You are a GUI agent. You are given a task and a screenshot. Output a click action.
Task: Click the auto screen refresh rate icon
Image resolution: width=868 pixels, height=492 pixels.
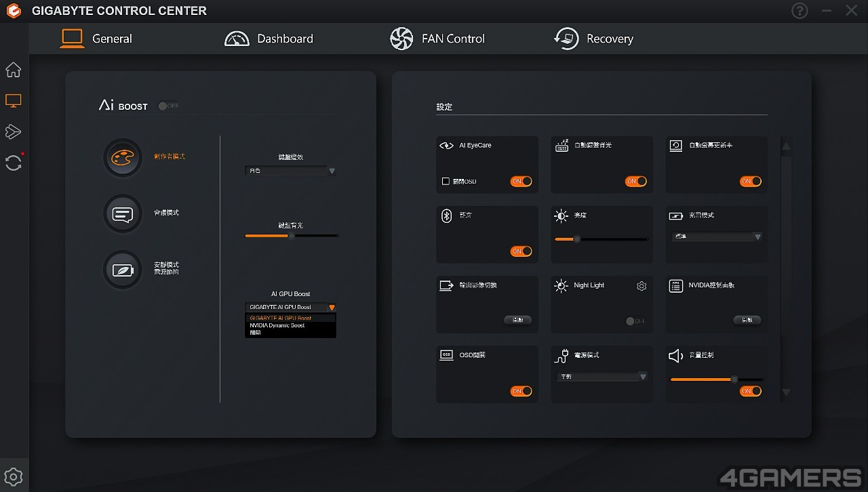(676, 145)
